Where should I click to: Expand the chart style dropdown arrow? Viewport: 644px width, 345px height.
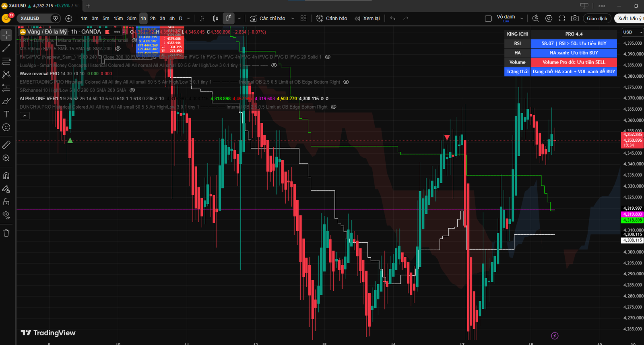click(x=239, y=19)
